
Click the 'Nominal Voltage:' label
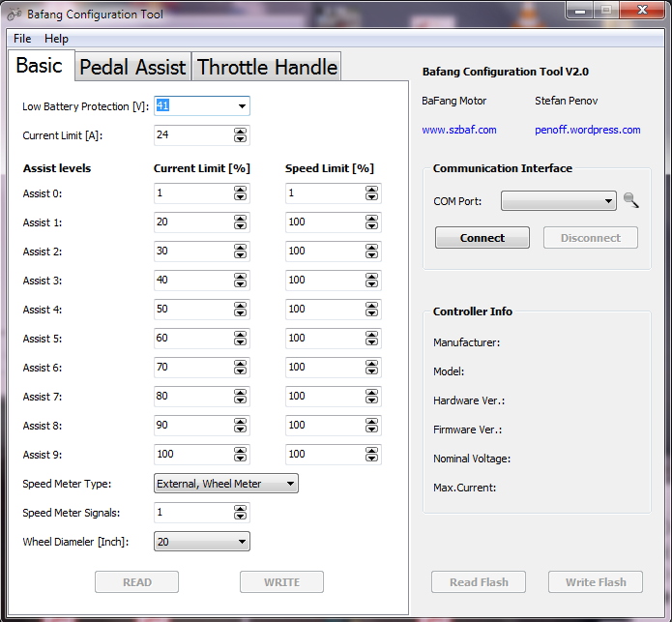(x=472, y=459)
